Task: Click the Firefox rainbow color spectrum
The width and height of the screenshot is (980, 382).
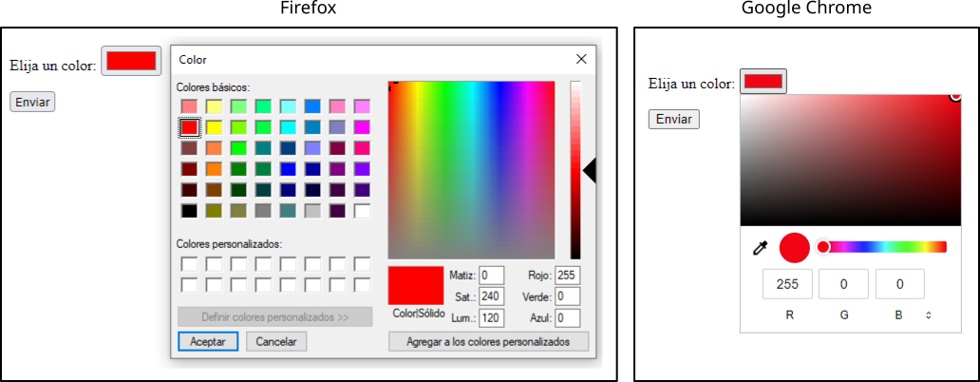Action: click(471, 170)
